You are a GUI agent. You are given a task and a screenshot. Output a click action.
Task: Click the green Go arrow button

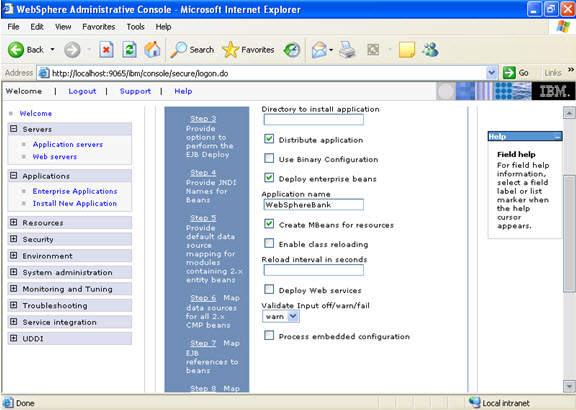click(x=509, y=73)
